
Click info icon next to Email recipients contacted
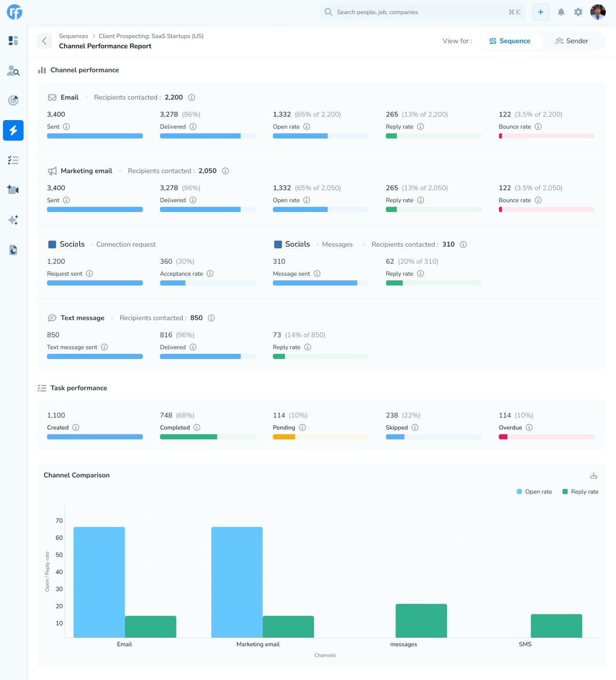click(x=192, y=98)
